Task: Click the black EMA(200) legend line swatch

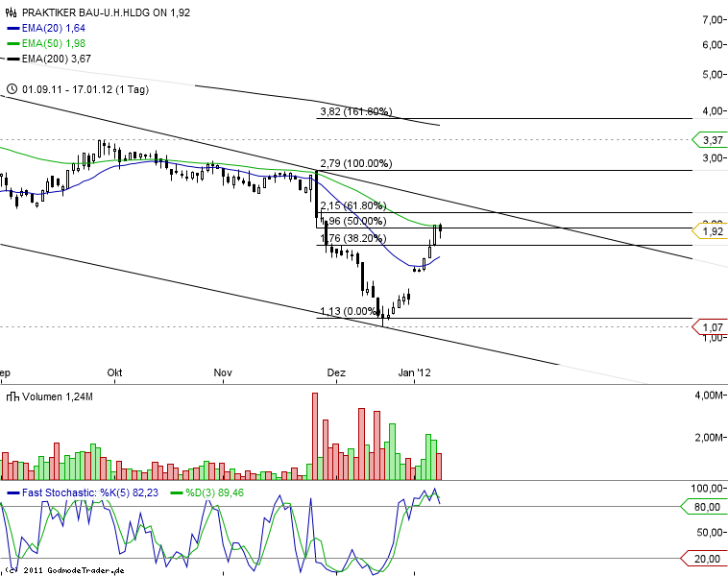Action: pos(13,59)
